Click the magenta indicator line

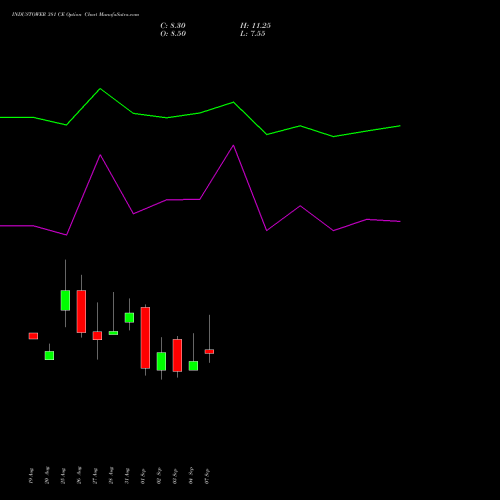[200, 199]
